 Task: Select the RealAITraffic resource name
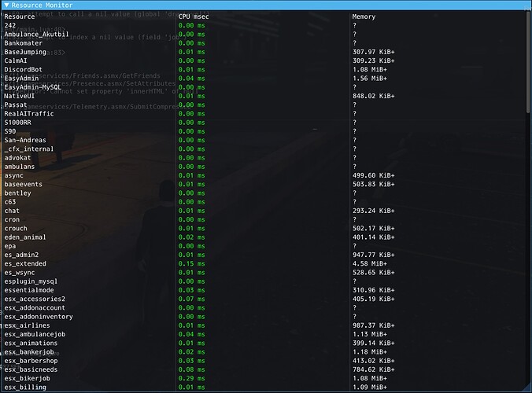[x=29, y=113]
